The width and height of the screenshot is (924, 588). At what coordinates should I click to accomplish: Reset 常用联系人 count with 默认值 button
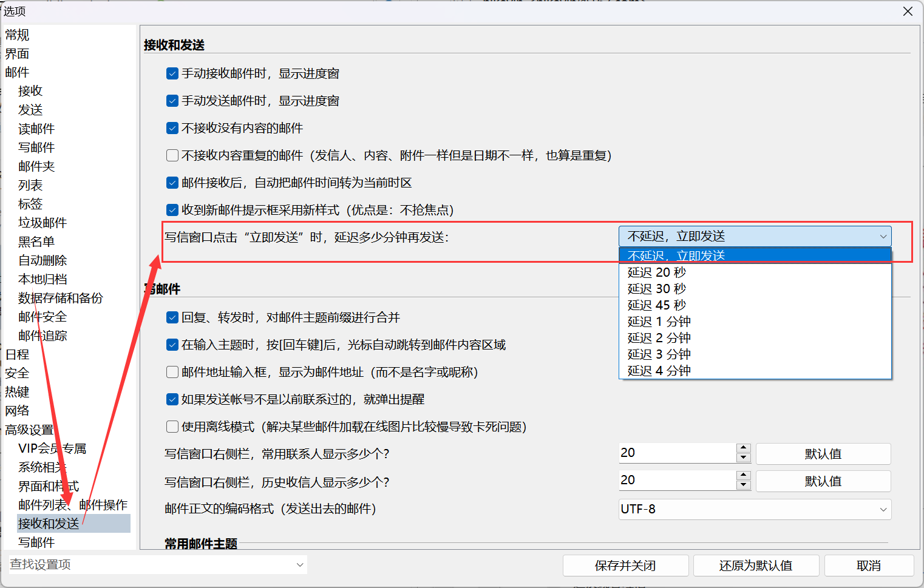point(823,454)
